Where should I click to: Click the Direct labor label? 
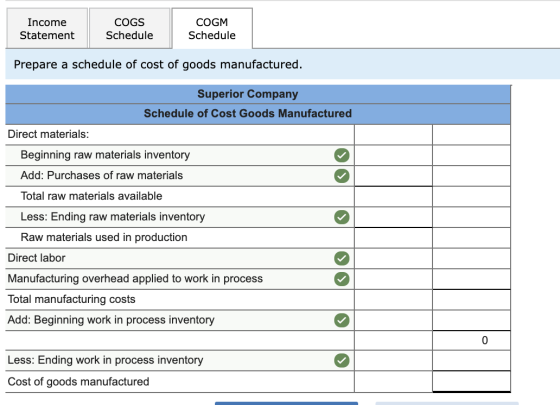36,258
